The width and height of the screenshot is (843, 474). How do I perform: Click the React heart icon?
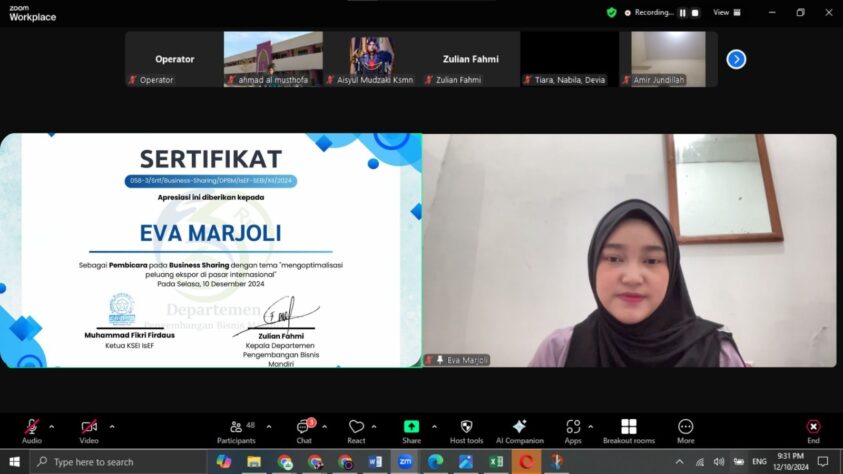pos(356,430)
